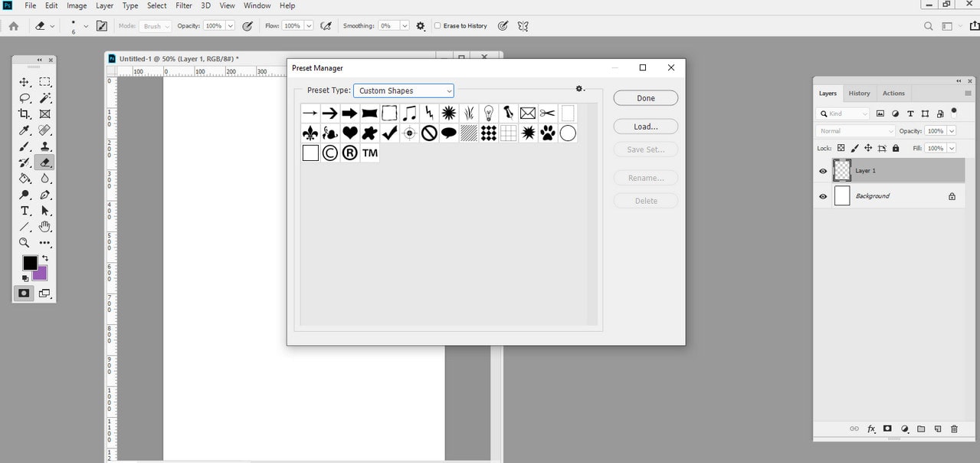Select the History Brush tool

pos(25,163)
